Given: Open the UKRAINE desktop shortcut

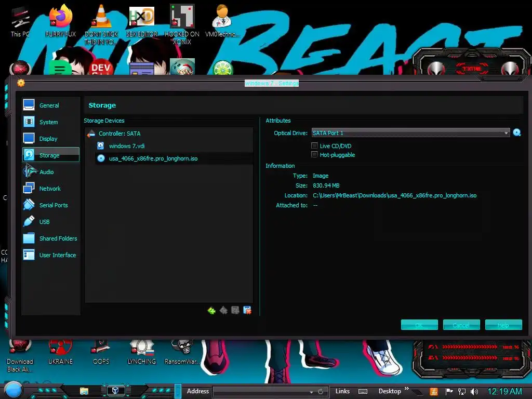Looking at the screenshot, I should pyautogui.click(x=60, y=353).
